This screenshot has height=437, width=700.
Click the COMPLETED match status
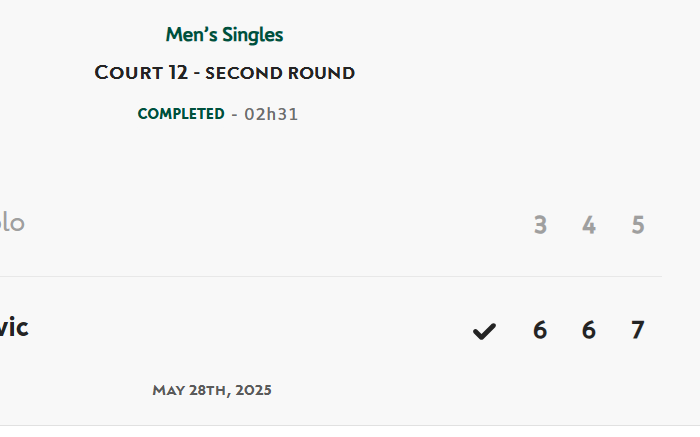[181, 114]
